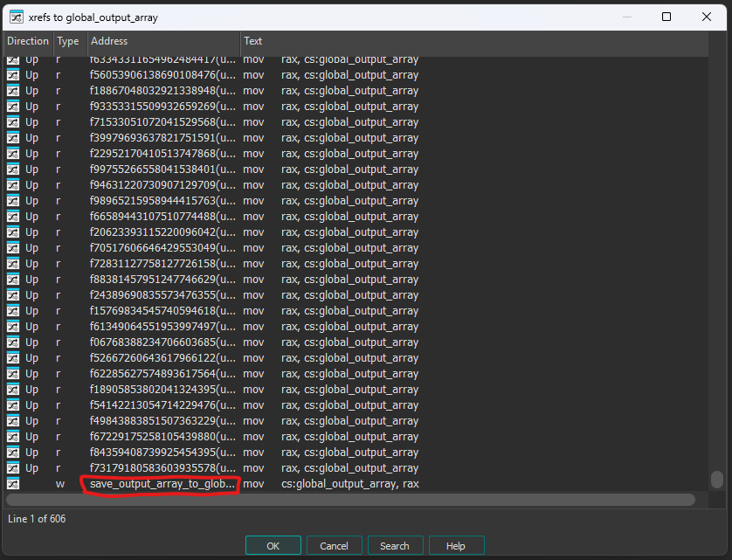The width and height of the screenshot is (732, 560).
Task: Sort the list by Direction column header
Action: click(28, 41)
